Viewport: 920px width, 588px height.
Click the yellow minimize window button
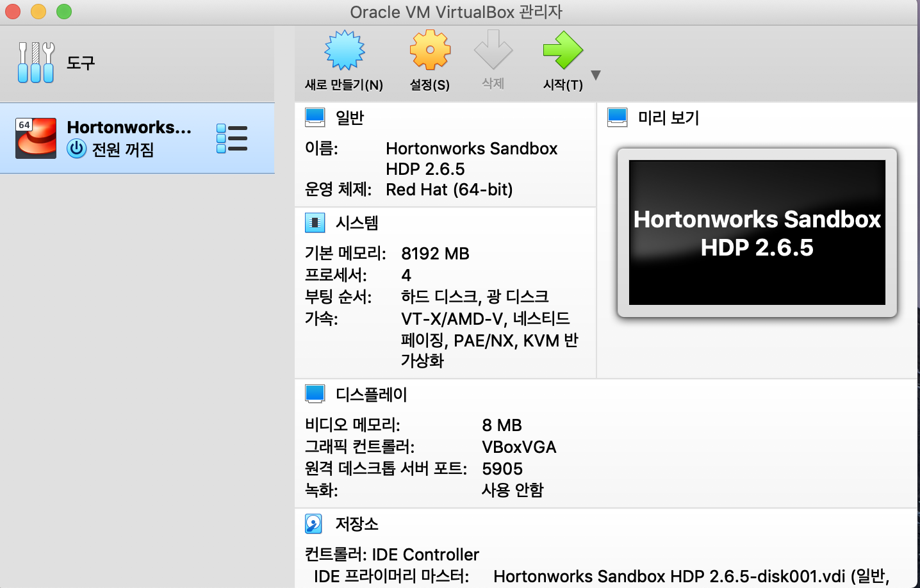pyautogui.click(x=38, y=12)
